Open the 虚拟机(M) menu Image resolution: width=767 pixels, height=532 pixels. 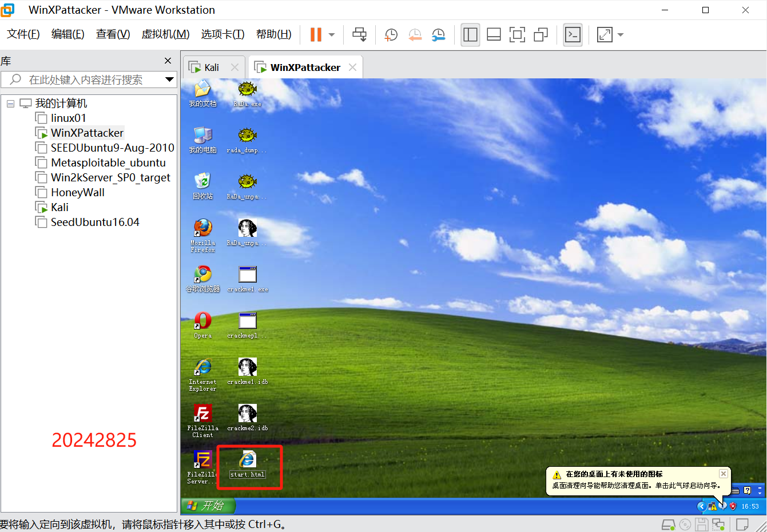click(165, 34)
